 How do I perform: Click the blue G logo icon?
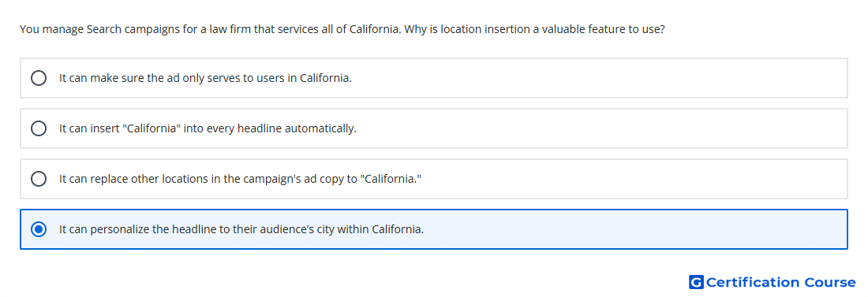click(x=696, y=283)
